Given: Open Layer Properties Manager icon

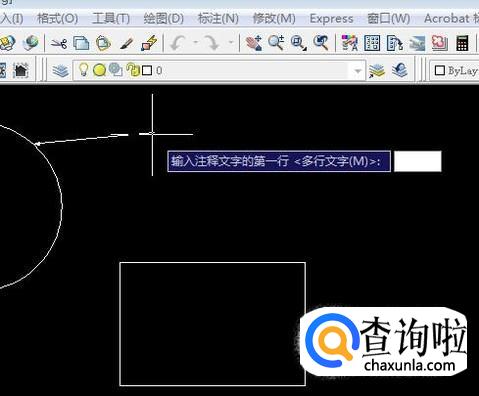Looking at the screenshot, I should click(x=61, y=71).
